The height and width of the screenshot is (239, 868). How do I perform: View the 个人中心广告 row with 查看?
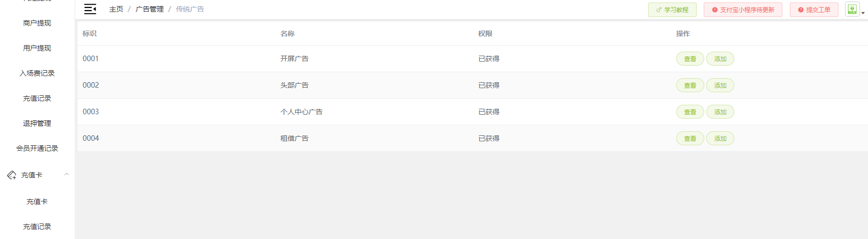[x=690, y=112]
